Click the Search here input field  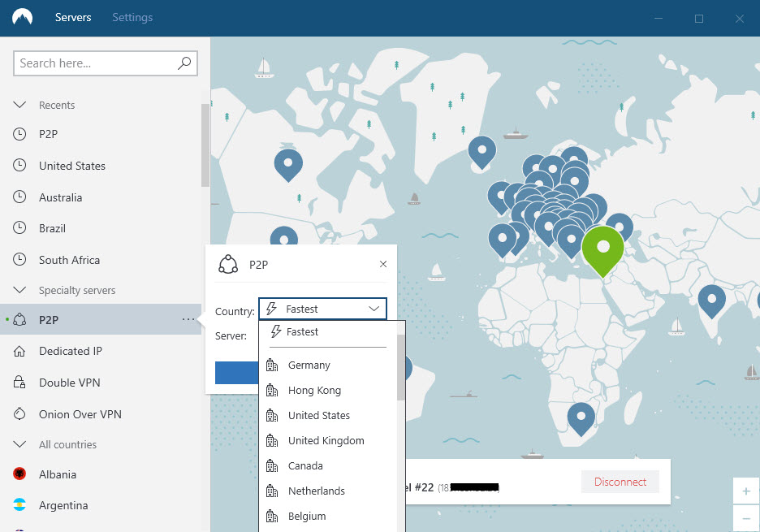pyautogui.click(x=106, y=63)
